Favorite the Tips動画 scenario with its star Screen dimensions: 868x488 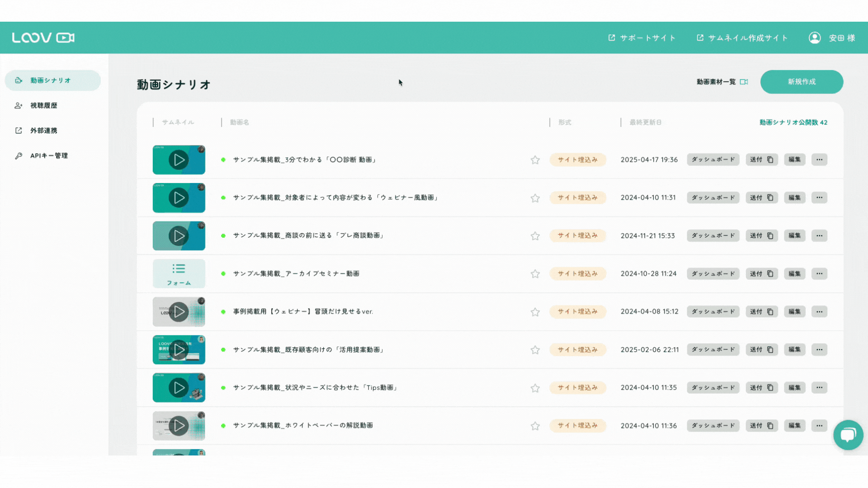(535, 388)
